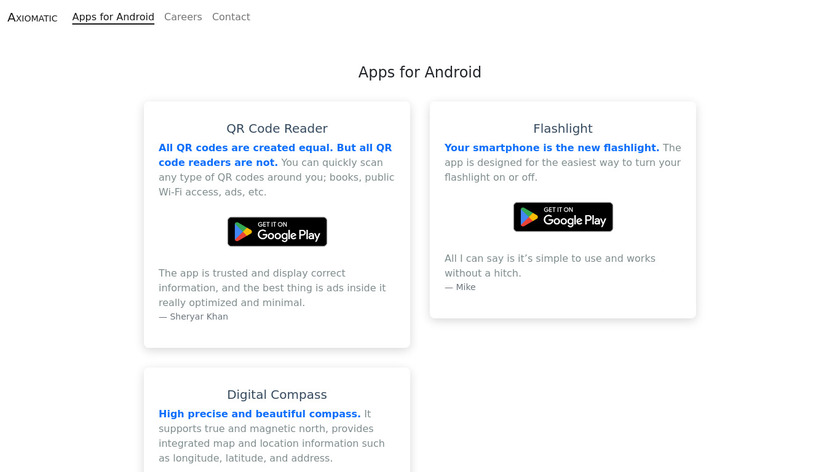Open Flashlight's Google Play badge
This screenshot has height=472, width=840.
click(x=563, y=217)
